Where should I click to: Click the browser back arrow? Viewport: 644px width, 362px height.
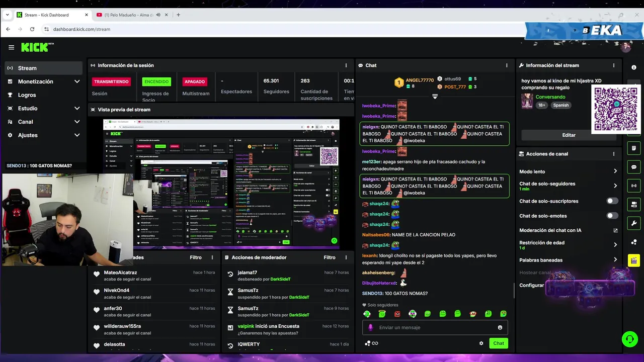[x=8, y=29]
